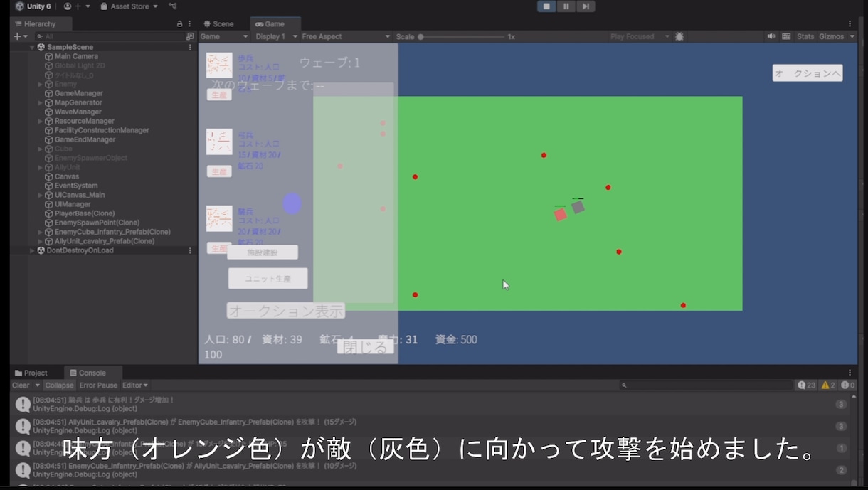Screen dimensions: 868x490
Task: Click the オークション表示 button
Action: click(x=286, y=311)
